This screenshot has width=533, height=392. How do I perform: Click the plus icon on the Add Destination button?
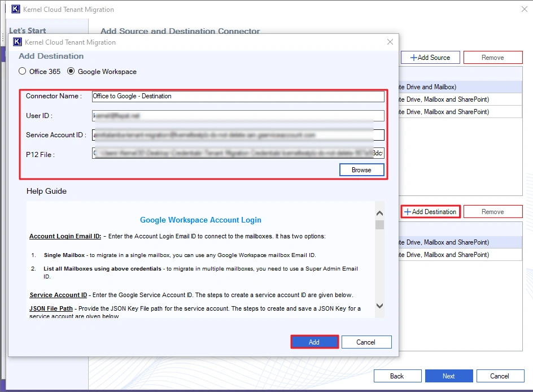point(408,211)
